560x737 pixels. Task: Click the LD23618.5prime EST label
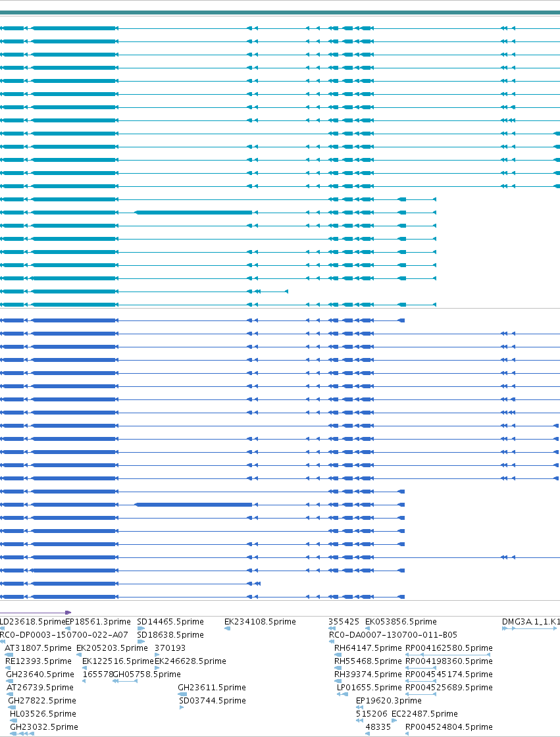coord(32,621)
